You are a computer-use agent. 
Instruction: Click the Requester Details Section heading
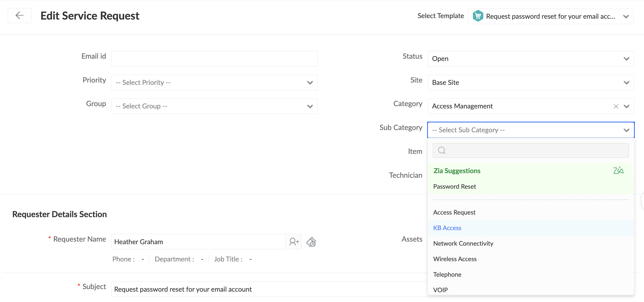pyautogui.click(x=60, y=214)
